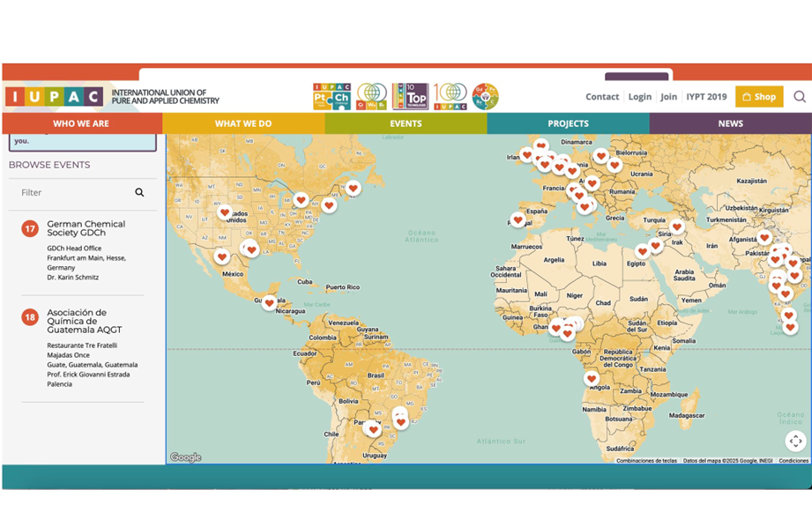This screenshot has width=812, height=527.
Task: Open German Chemical Society GDCh event
Action: pyautogui.click(x=86, y=229)
